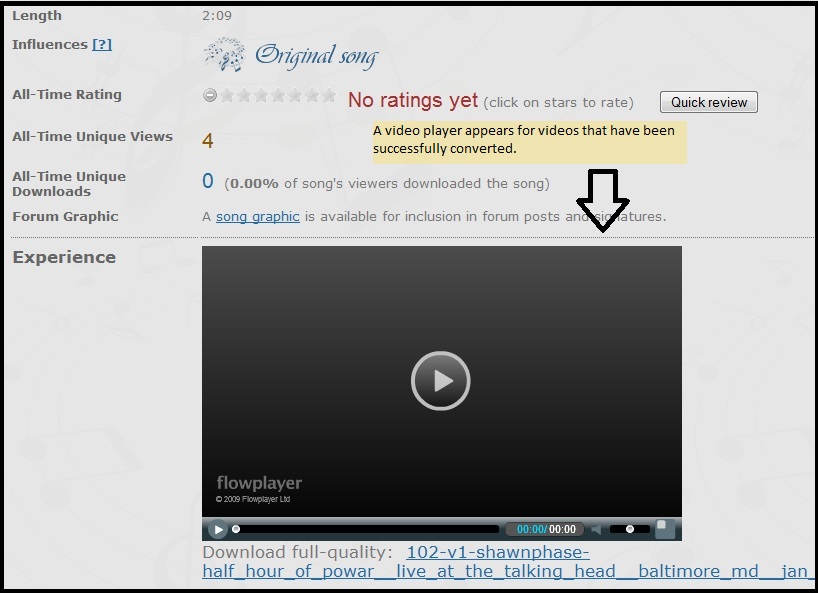Click the Original song influences graphic
The height and width of the screenshot is (593, 818).
[291, 55]
